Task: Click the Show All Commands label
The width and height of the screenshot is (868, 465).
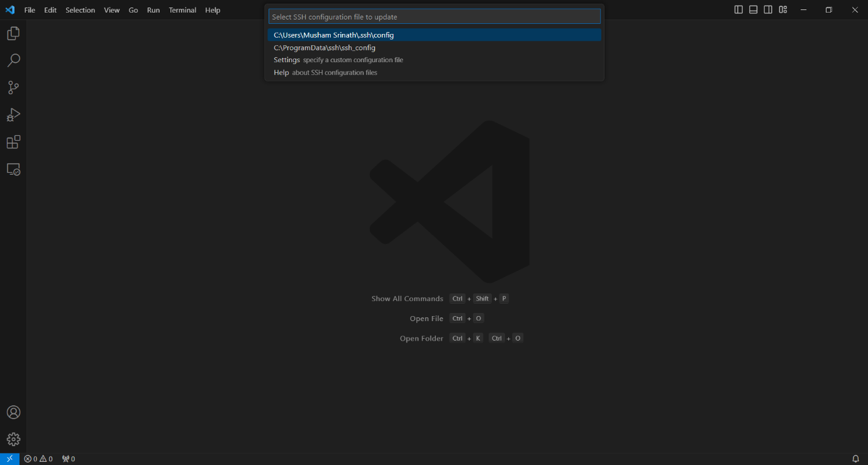Action: [407, 298]
